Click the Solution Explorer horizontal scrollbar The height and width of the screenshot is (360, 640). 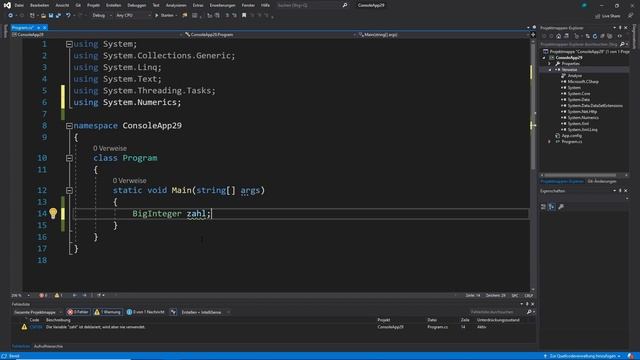(x=580, y=176)
